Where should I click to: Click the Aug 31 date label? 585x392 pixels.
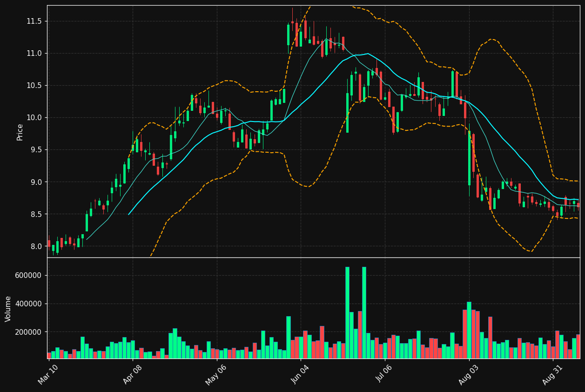coord(553,374)
